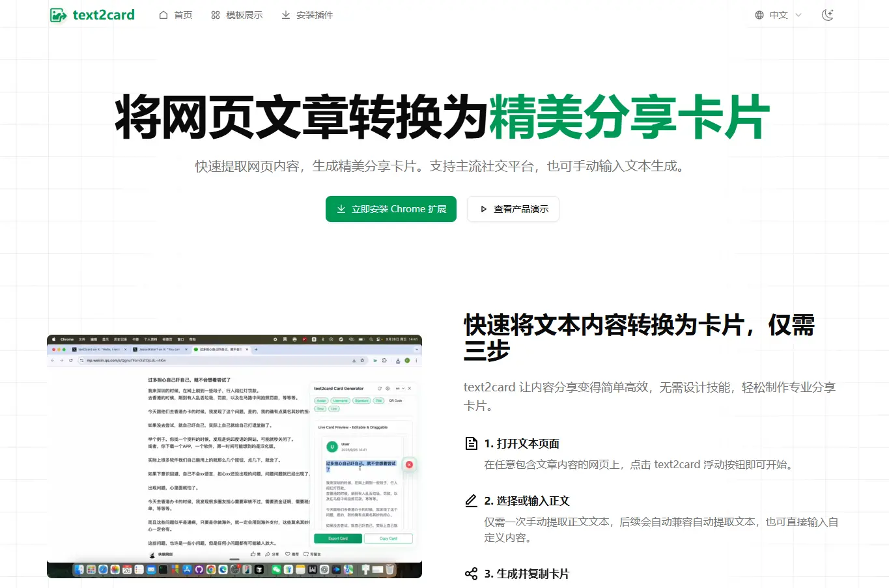The height and width of the screenshot is (588, 889).
Task: Click the share icon beside 生成并复制卡片
Action: pyautogui.click(x=472, y=574)
